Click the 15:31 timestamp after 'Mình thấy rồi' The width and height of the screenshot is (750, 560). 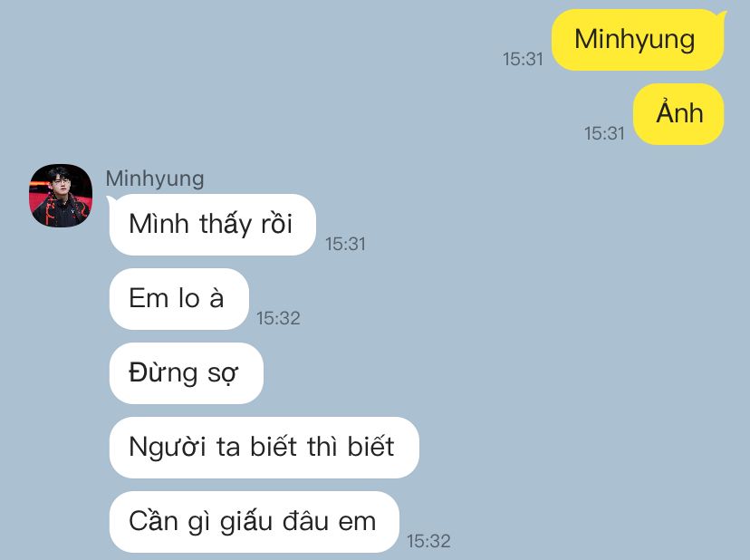pyautogui.click(x=345, y=244)
